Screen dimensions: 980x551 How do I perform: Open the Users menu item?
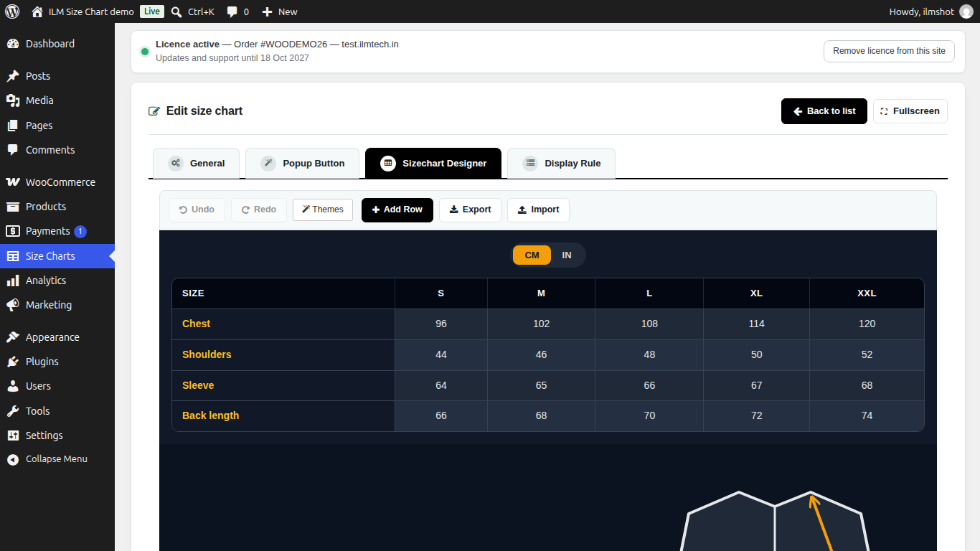coord(57,386)
